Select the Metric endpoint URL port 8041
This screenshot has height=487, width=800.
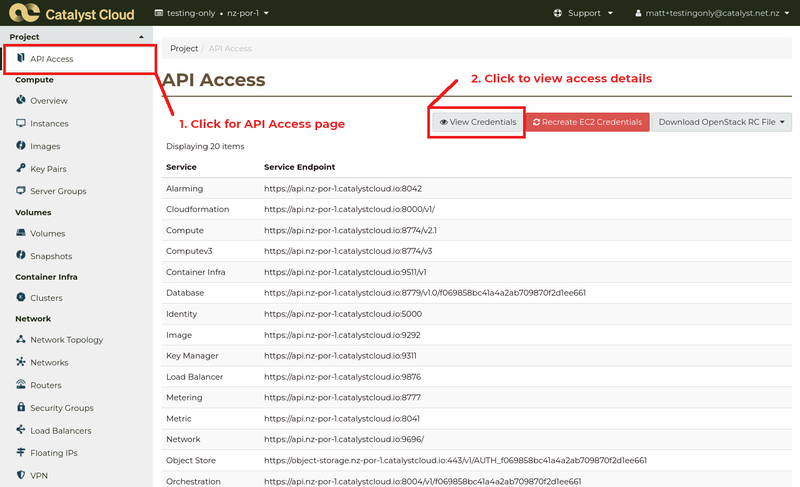342,419
